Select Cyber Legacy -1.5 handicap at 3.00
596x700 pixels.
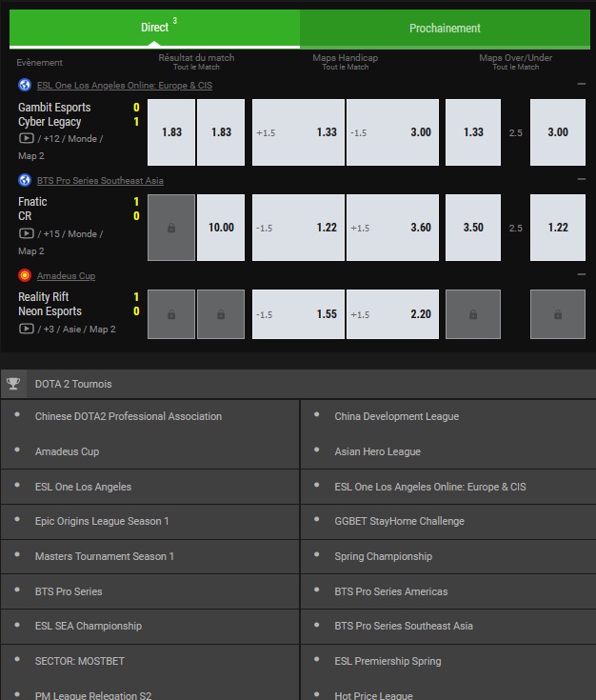392,132
